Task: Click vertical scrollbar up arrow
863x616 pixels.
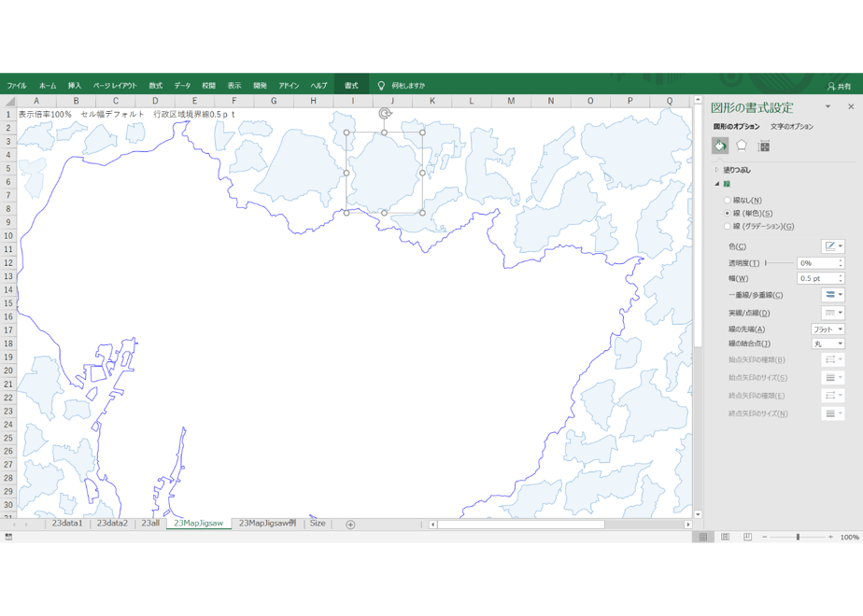Action: point(698,100)
